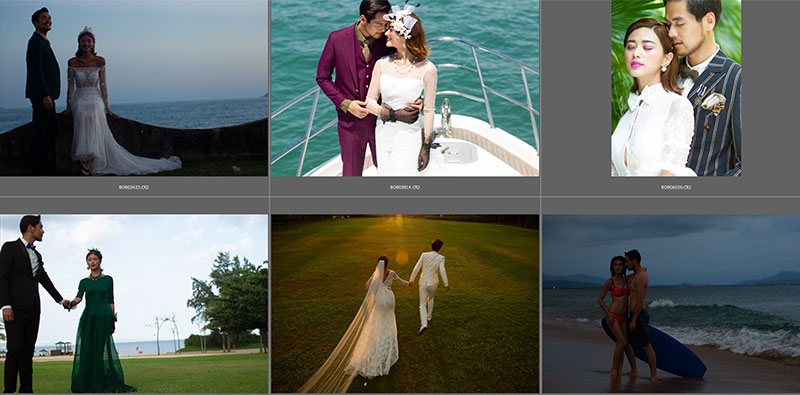
Task: Select the purple suit yacht couple thumbnail
Action: (405, 88)
